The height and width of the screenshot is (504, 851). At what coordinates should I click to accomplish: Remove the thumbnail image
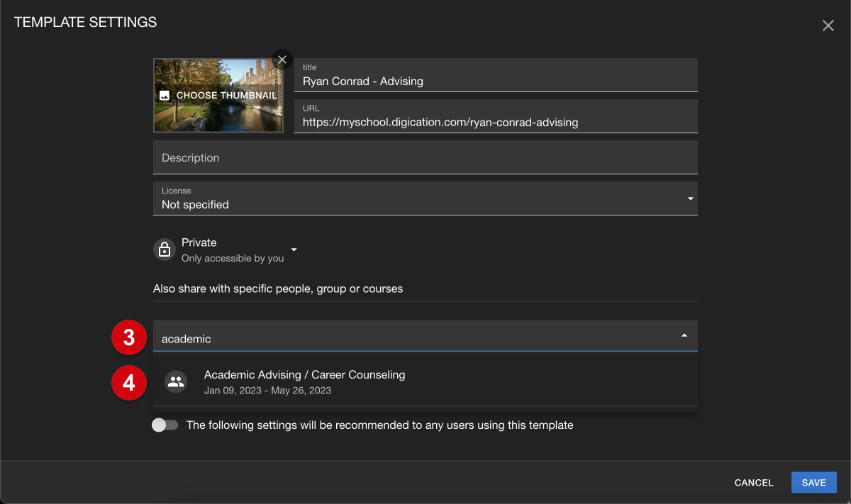282,60
